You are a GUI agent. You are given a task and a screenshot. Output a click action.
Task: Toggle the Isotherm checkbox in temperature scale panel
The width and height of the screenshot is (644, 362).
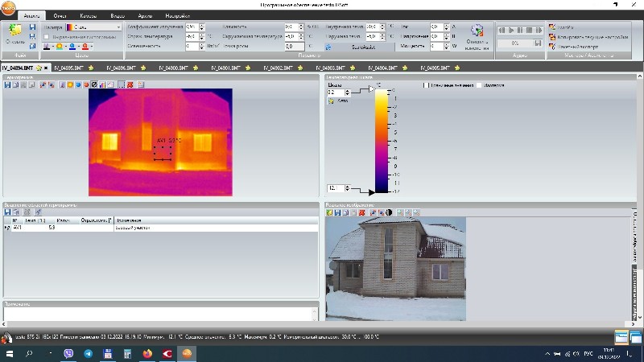(480, 84)
